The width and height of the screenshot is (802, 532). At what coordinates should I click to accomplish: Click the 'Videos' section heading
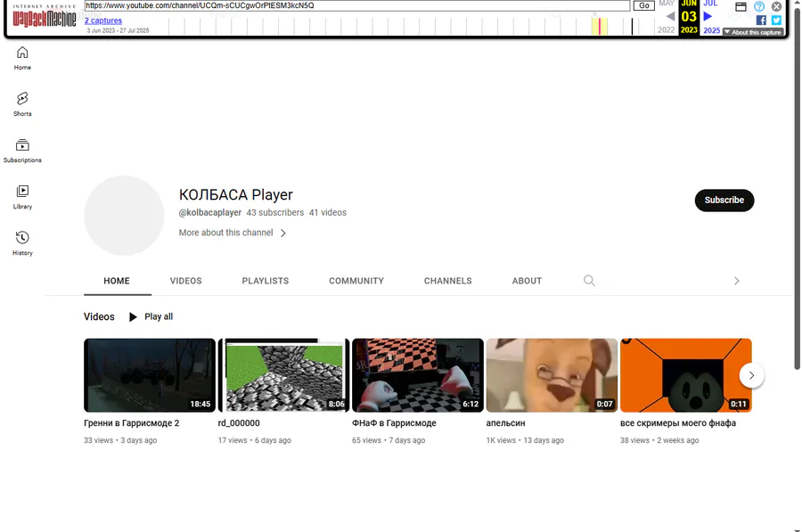click(x=99, y=316)
